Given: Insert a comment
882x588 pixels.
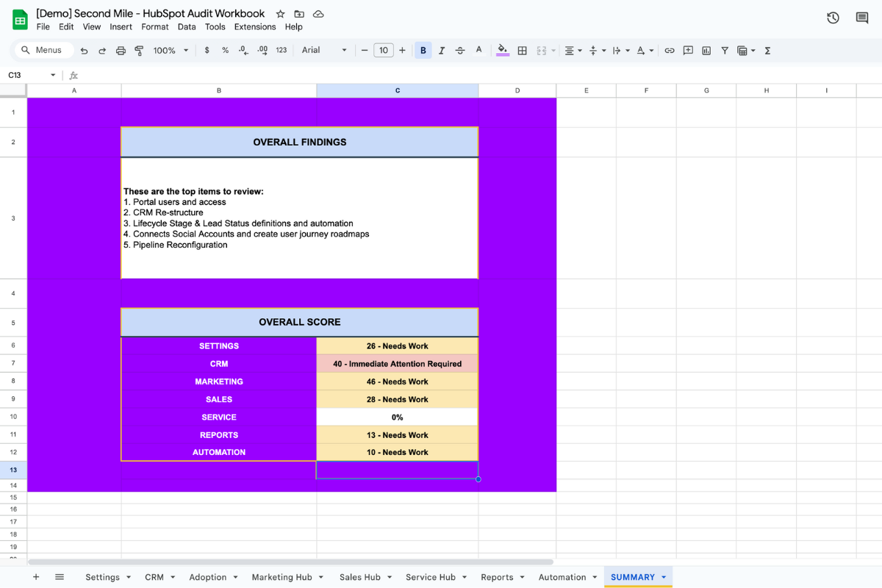Looking at the screenshot, I should coord(688,51).
